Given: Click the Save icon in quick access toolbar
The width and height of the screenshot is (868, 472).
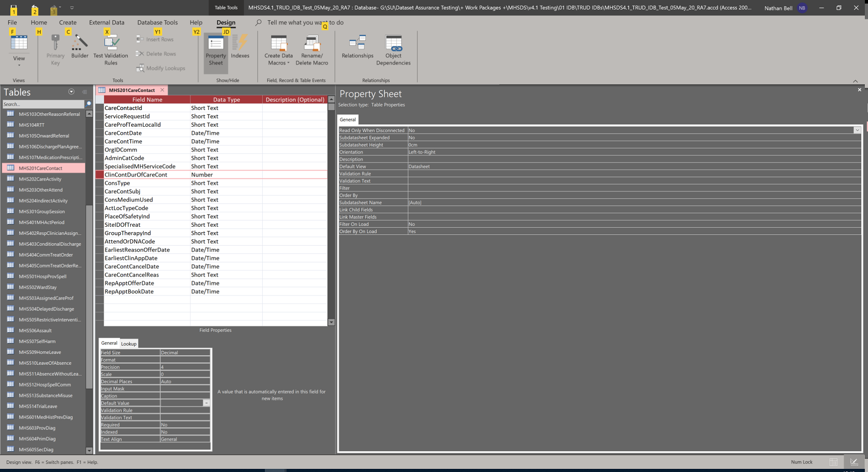Looking at the screenshot, I should pyautogui.click(x=14, y=8).
